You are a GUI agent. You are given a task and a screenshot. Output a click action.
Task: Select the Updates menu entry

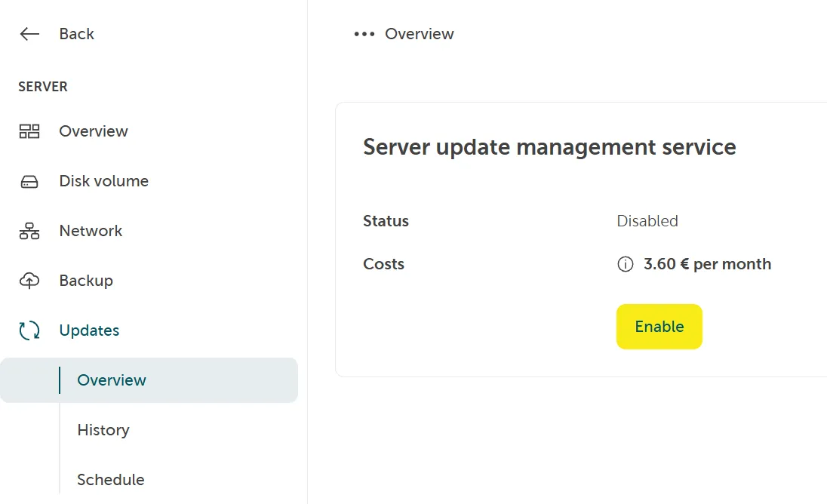pyautogui.click(x=89, y=330)
